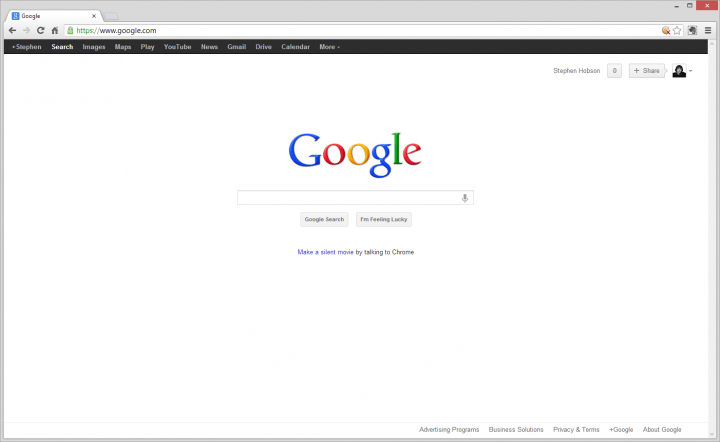Open Drive from the Google bar

[x=264, y=47]
